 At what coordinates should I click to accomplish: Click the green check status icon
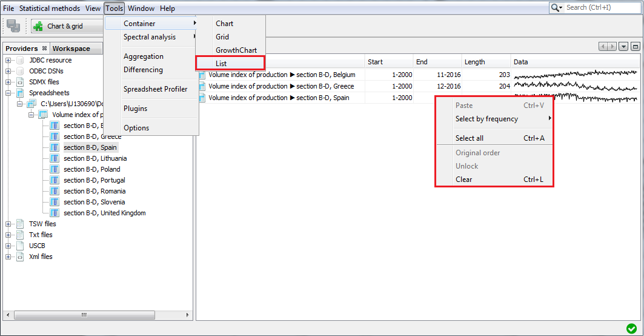coord(631,328)
